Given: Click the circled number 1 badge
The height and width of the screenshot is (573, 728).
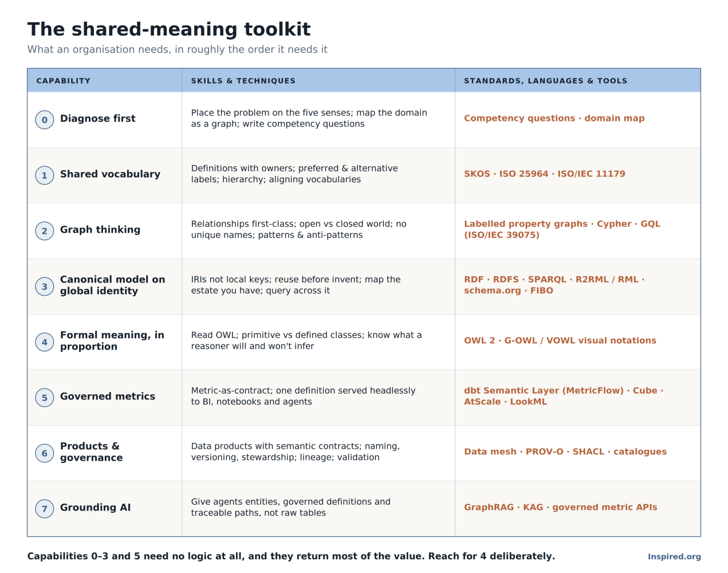Looking at the screenshot, I should tap(45, 175).
